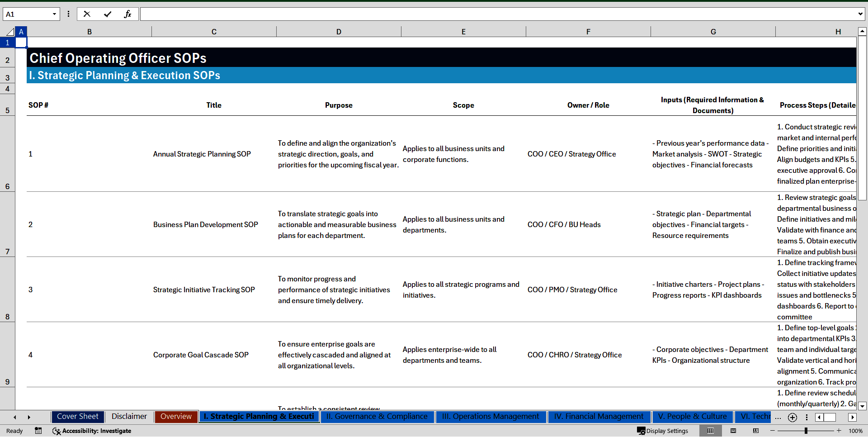The image size is (868, 437).
Task: Click the zoom in plus button
Action: 839,431
